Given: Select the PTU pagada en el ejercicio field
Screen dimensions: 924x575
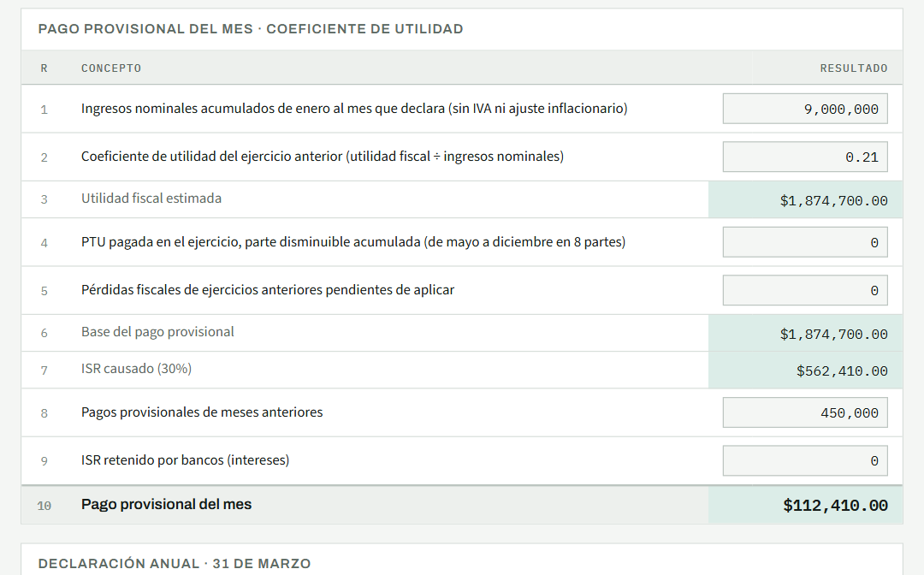Looking at the screenshot, I should point(805,242).
